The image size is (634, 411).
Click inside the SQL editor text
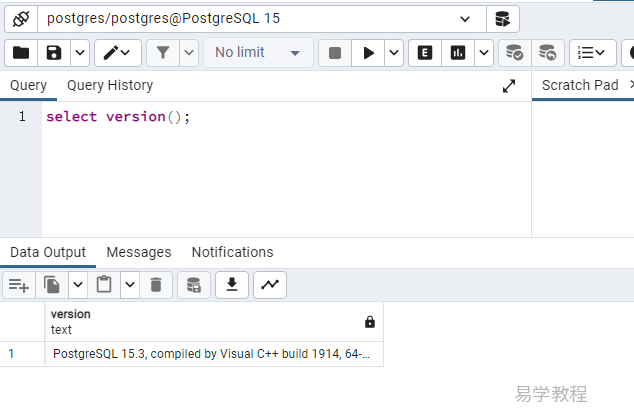pos(118,117)
